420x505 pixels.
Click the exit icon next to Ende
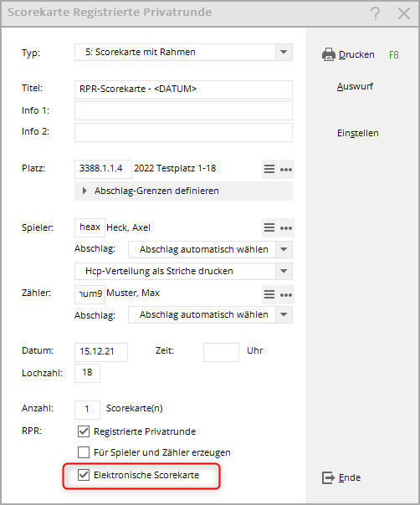329,477
